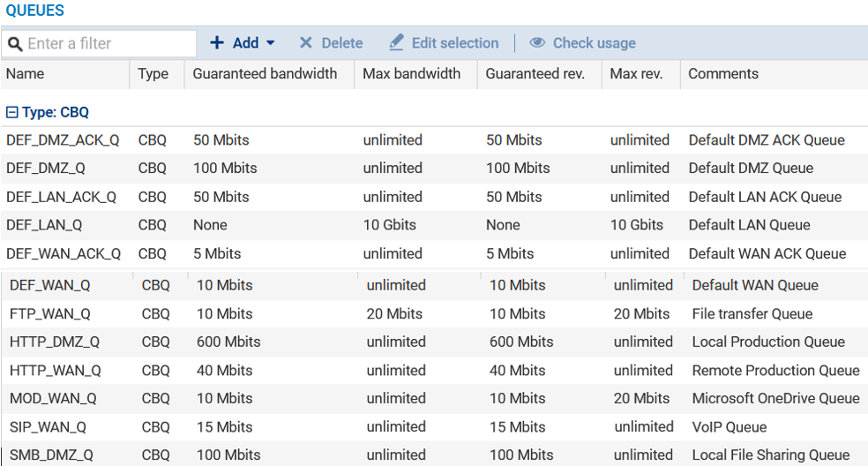Select the FTP_WAN_Q queue row
868x466 pixels.
(x=50, y=314)
